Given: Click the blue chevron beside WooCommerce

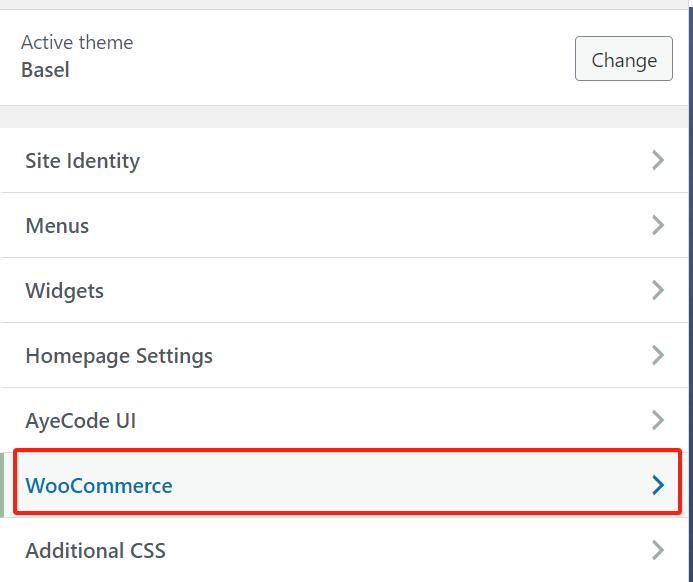Looking at the screenshot, I should (x=657, y=485).
